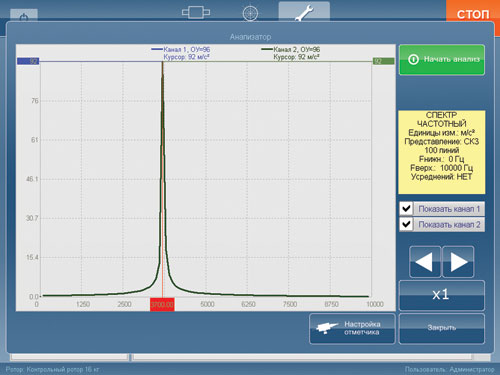The width and height of the screenshot is (500, 375).
Task: Close the analyzer with Закрыть
Action: pyautogui.click(x=442, y=328)
